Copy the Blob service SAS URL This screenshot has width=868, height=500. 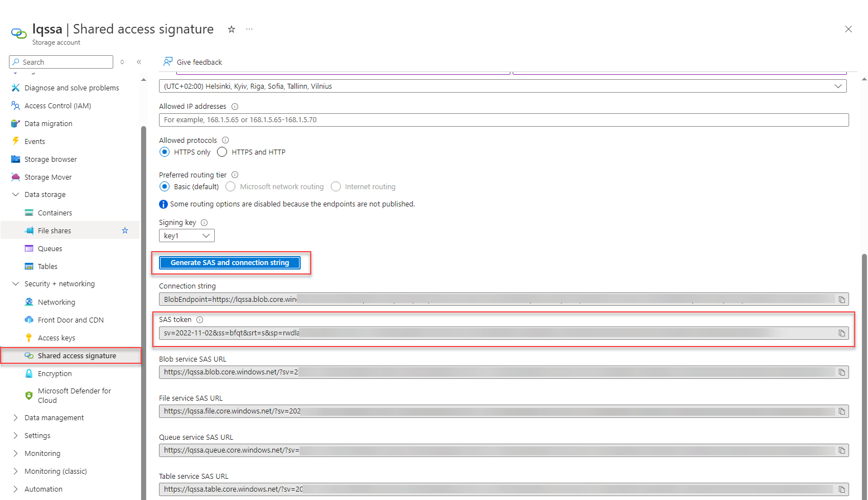coord(841,372)
